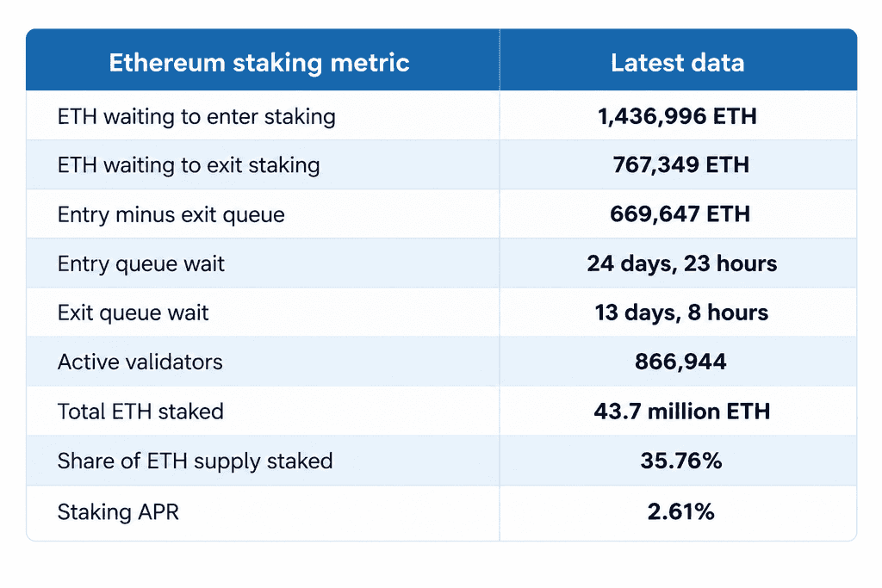The width and height of the screenshot is (882, 588).
Task: Select the "Entry minus exit queue" label
Action: (171, 214)
